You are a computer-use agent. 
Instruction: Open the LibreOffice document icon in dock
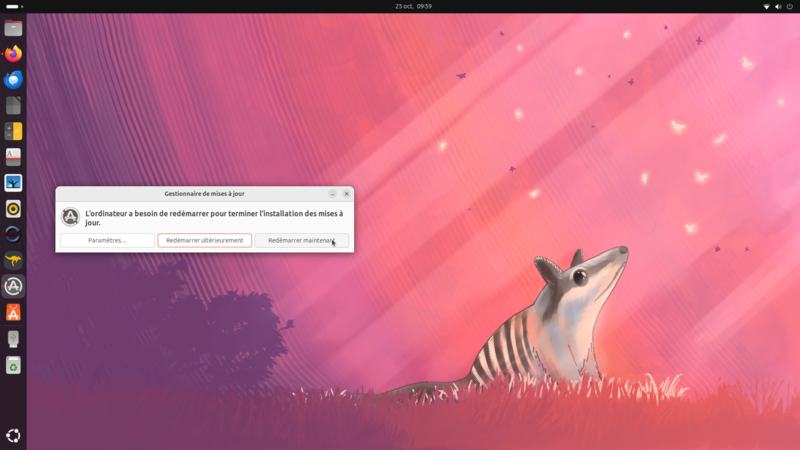tap(13, 106)
